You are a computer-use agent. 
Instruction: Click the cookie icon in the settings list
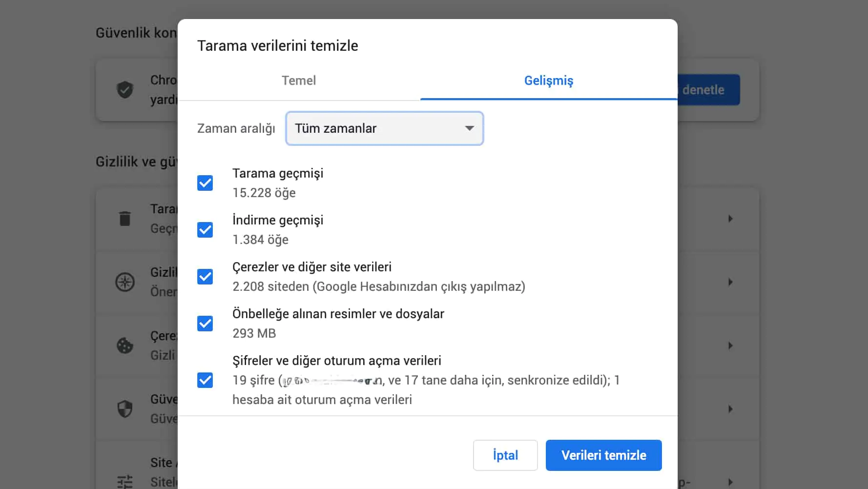click(125, 346)
